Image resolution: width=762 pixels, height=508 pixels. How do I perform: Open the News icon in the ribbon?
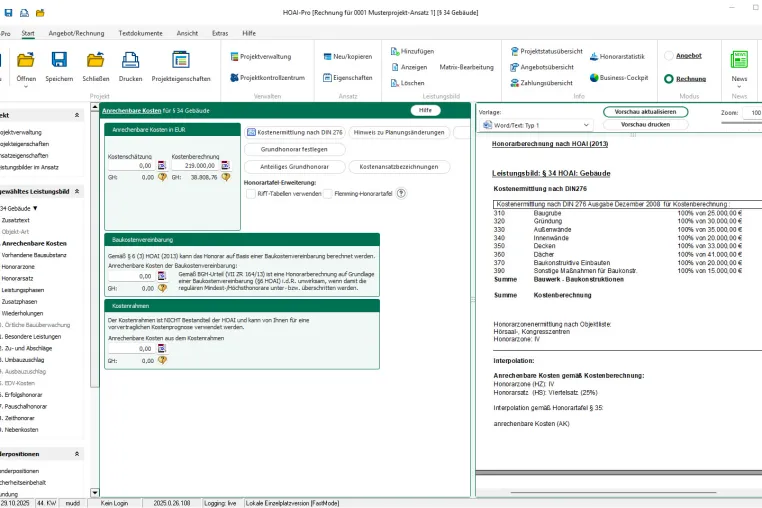[739, 60]
